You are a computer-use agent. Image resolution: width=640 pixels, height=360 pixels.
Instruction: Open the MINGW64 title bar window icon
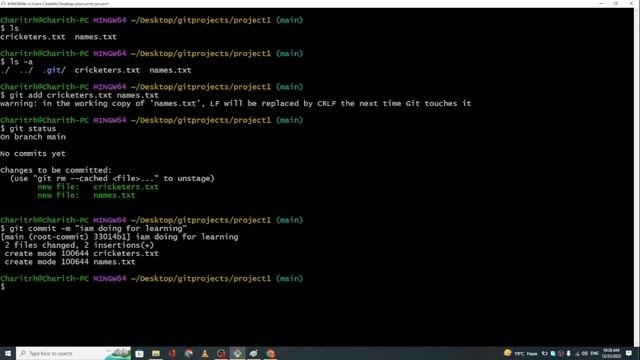click(x=3, y=3)
